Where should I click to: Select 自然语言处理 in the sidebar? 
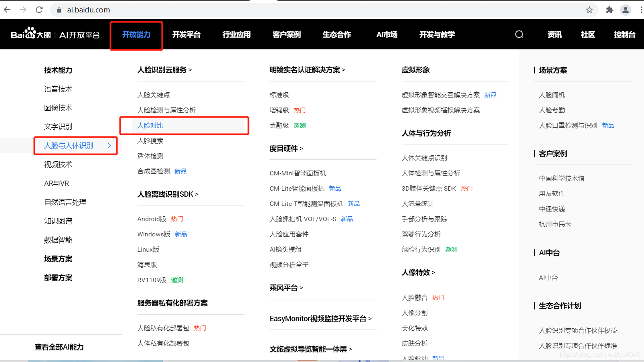pyautogui.click(x=65, y=202)
